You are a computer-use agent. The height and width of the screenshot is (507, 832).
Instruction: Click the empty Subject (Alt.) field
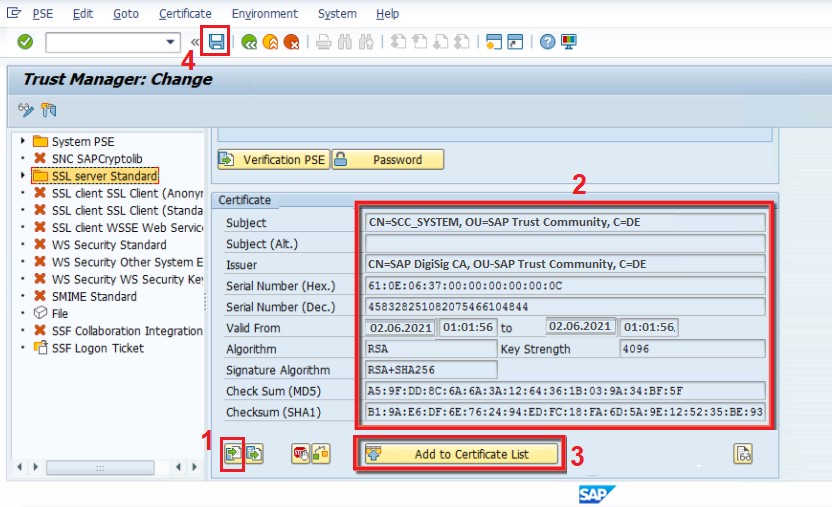click(x=565, y=243)
